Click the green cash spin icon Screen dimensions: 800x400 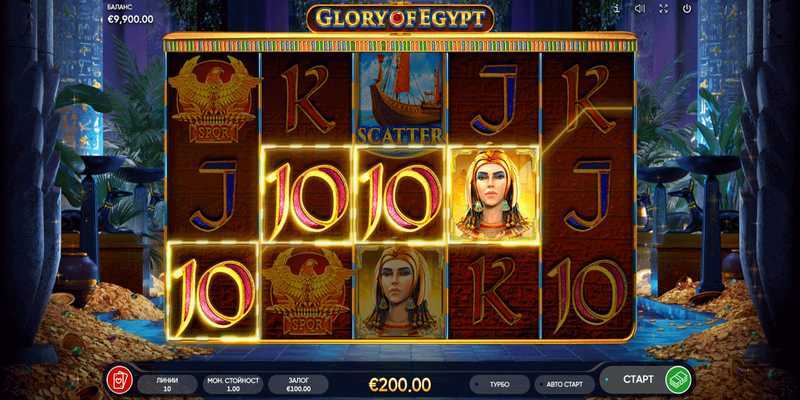click(x=679, y=380)
